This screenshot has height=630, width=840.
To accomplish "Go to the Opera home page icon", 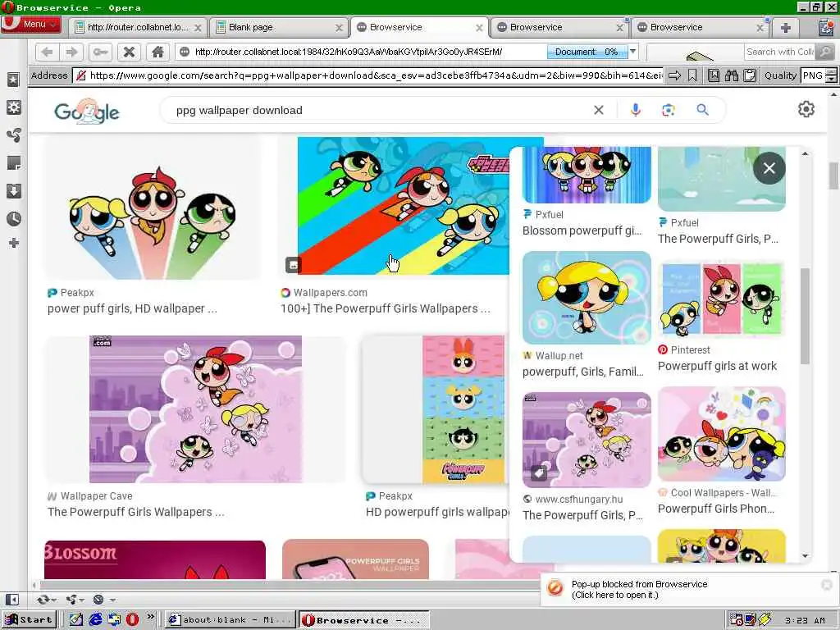I will pyautogui.click(x=157, y=52).
